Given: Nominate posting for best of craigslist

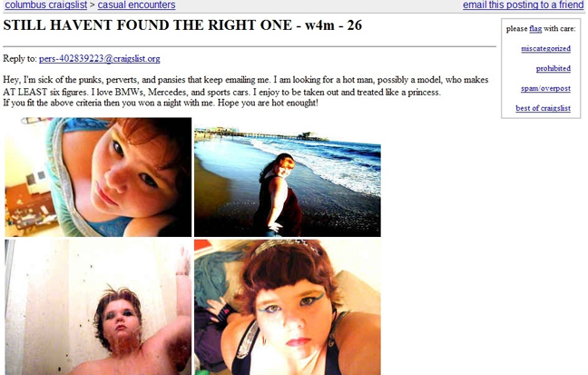Looking at the screenshot, I should pyautogui.click(x=543, y=108).
